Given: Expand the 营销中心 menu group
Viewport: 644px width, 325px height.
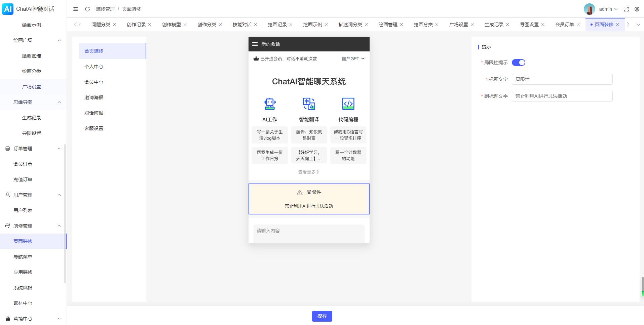Looking at the screenshot, I should (x=59, y=319).
